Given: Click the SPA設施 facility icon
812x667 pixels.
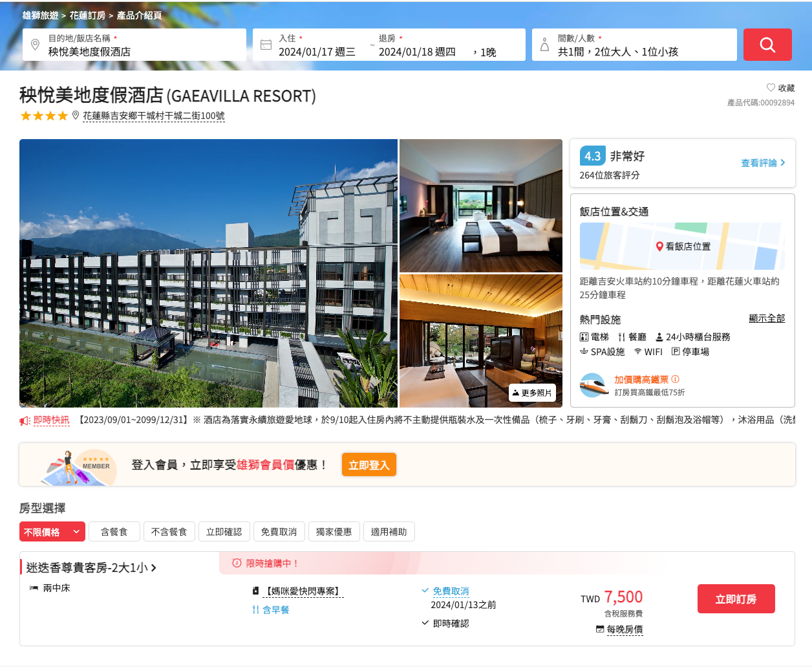Looking at the screenshot, I should coord(584,351).
